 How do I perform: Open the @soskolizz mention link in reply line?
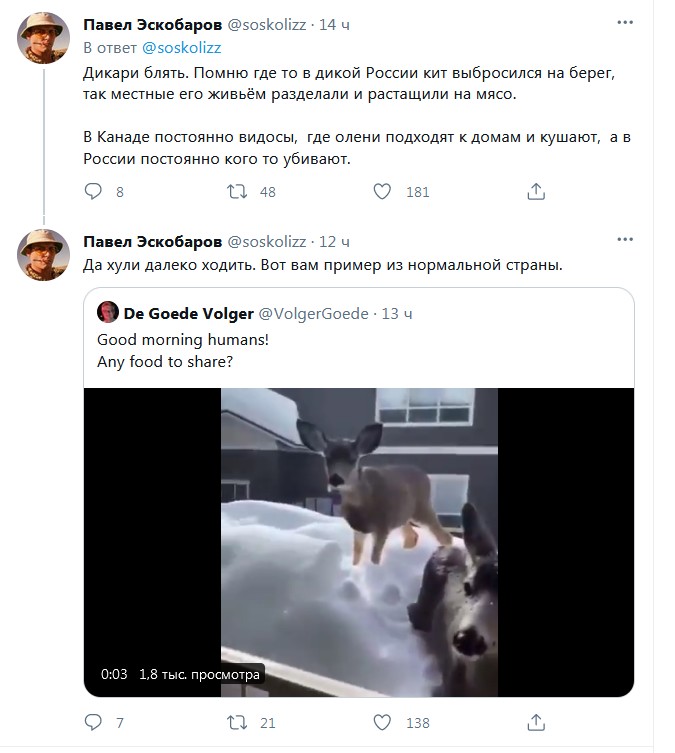[x=182, y=47]
